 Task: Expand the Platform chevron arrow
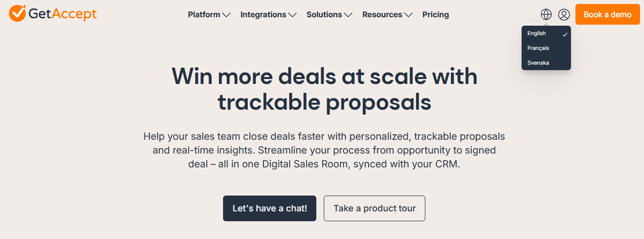[x=227, y=15]
